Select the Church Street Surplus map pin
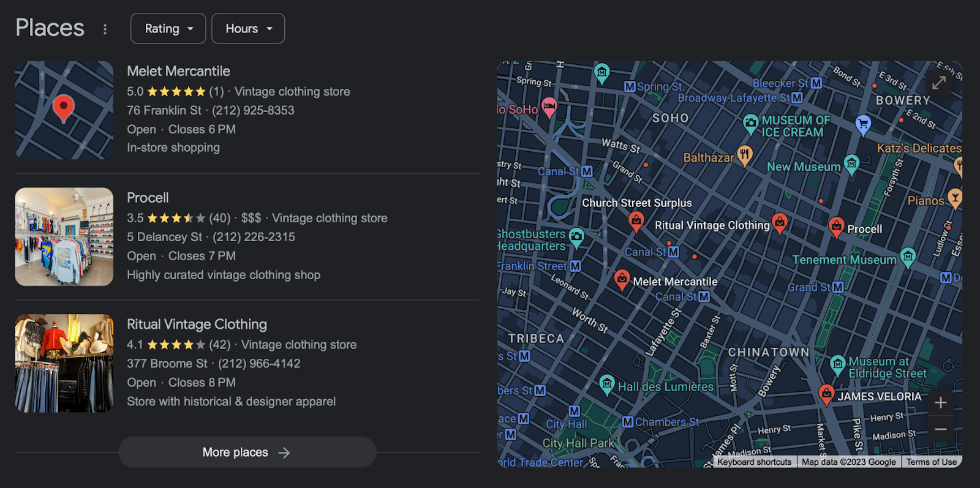The image size is (980, 488). [636, 221]
